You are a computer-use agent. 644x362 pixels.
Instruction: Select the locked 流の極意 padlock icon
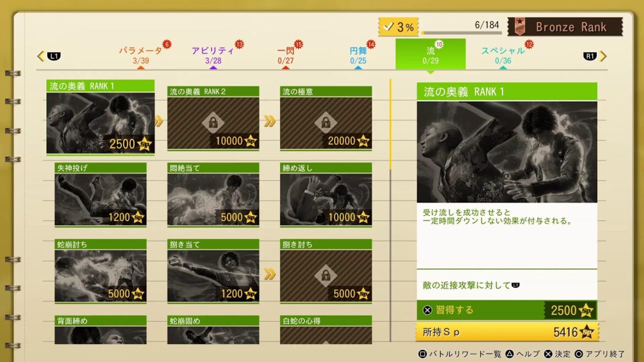[x=326, y=122]
